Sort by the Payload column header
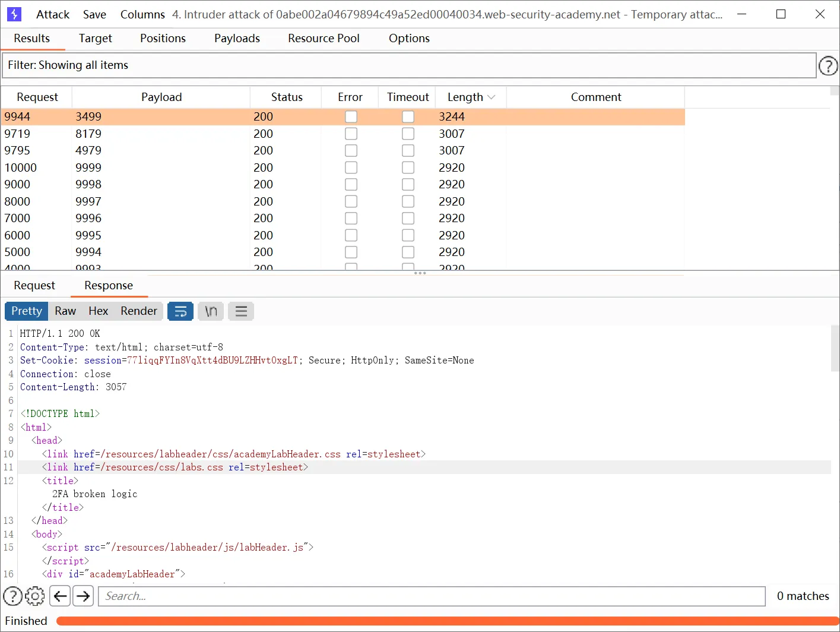 point(161,97)
